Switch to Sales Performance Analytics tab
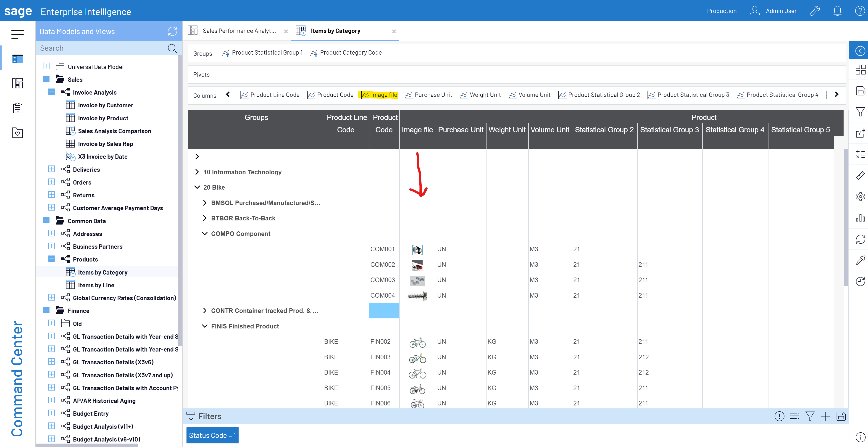 point(239,31)
